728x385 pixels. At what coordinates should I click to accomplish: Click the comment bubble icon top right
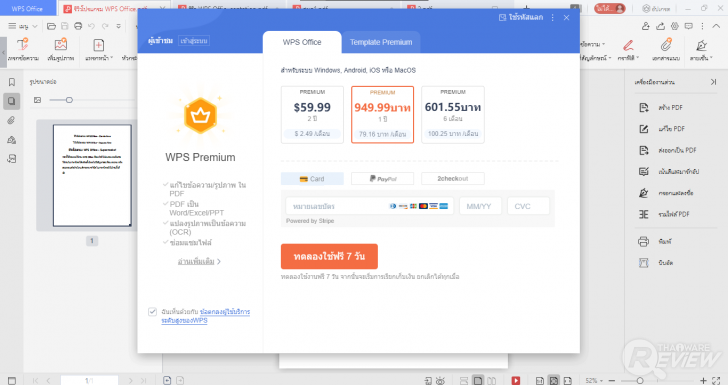coord(689,26)
